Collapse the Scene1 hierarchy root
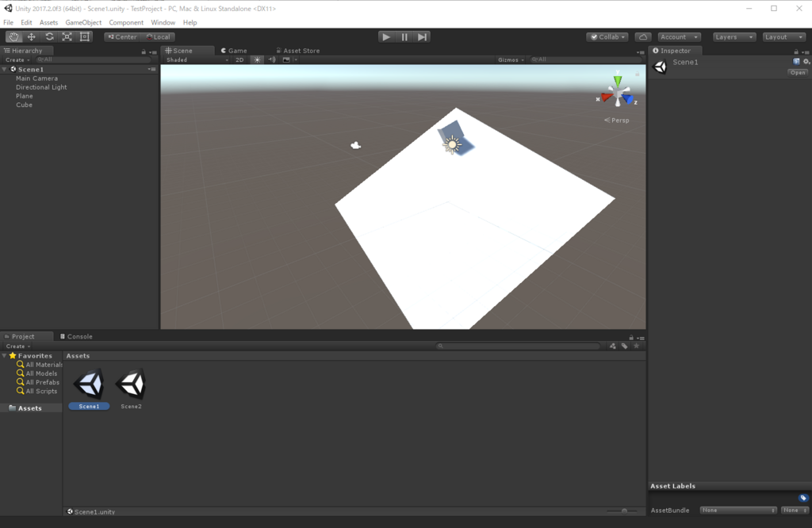Viewport: 812px width, 528px height. coord(5,69)
